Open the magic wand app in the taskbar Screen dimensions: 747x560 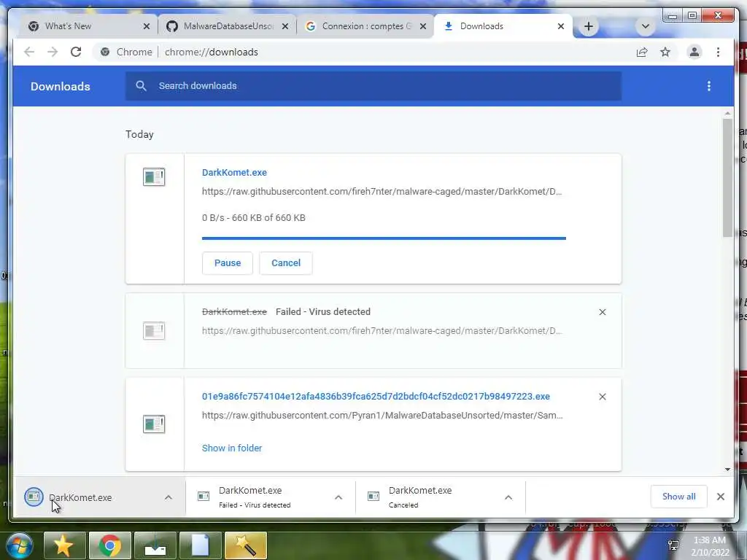coord(246,545)
